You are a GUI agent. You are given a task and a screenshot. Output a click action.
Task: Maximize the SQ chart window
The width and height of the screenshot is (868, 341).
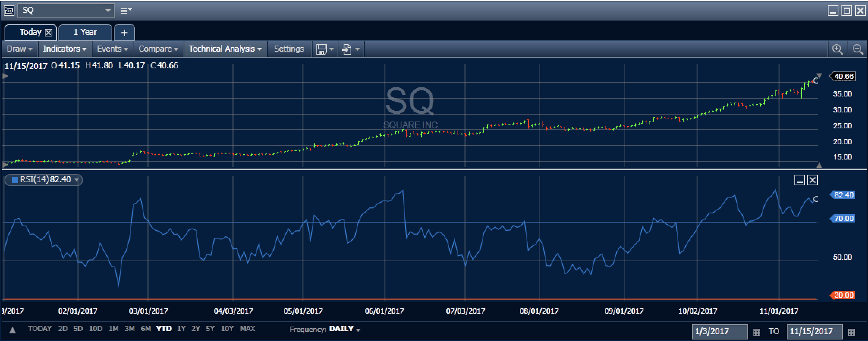tap(847, 11)
